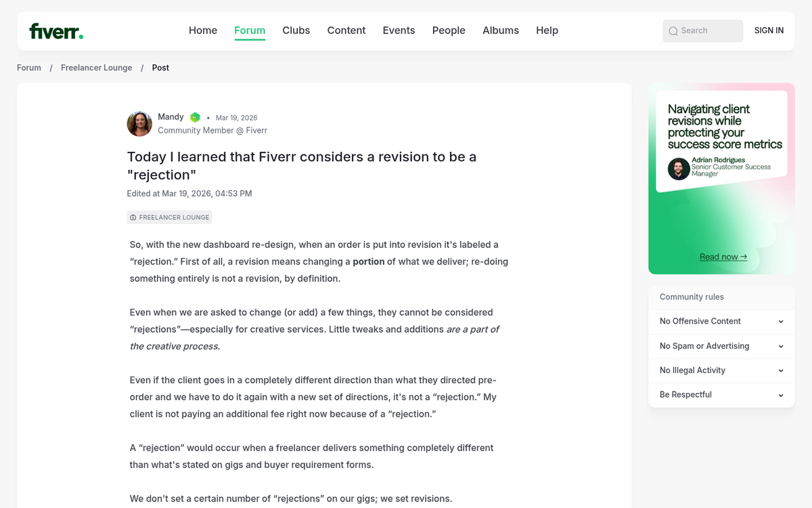
Task: Click the search magnifier icon
Action: click(673, 31)
